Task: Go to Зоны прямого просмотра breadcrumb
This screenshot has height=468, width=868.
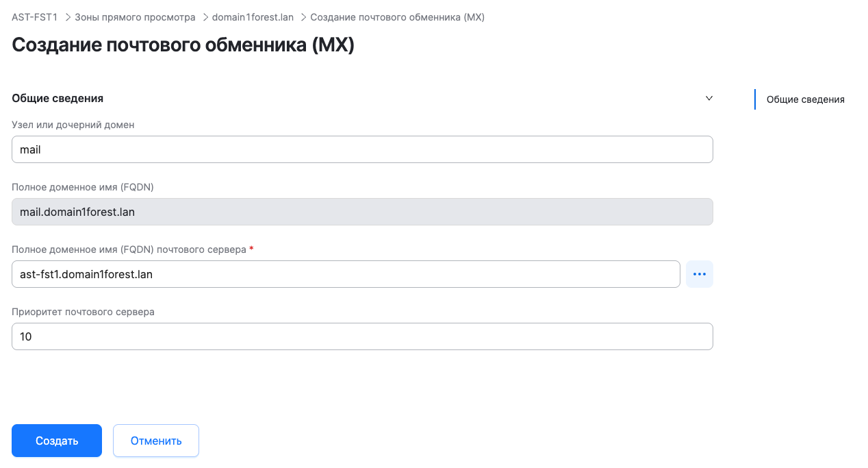Action: click(135, 17)
